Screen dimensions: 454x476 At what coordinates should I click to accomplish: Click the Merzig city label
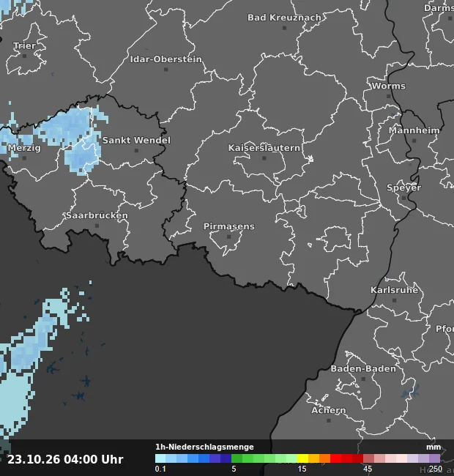click(x=24, y=148)
